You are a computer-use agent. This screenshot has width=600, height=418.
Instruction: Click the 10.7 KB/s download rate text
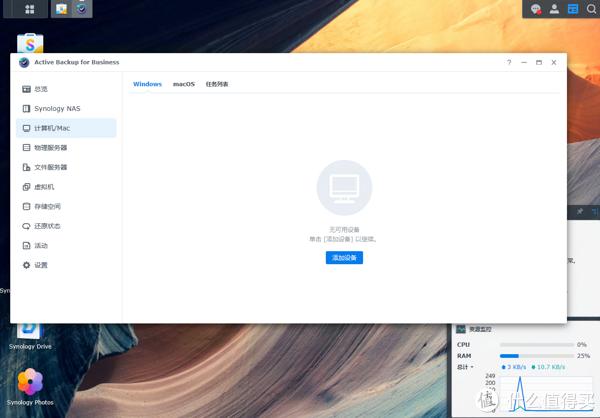[x=551, y=367]
